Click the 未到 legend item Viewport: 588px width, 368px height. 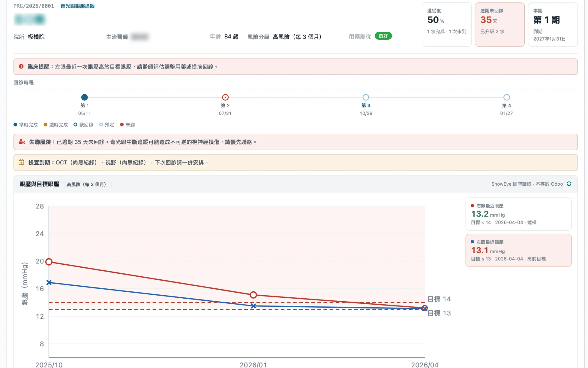[x=127, y=125]
